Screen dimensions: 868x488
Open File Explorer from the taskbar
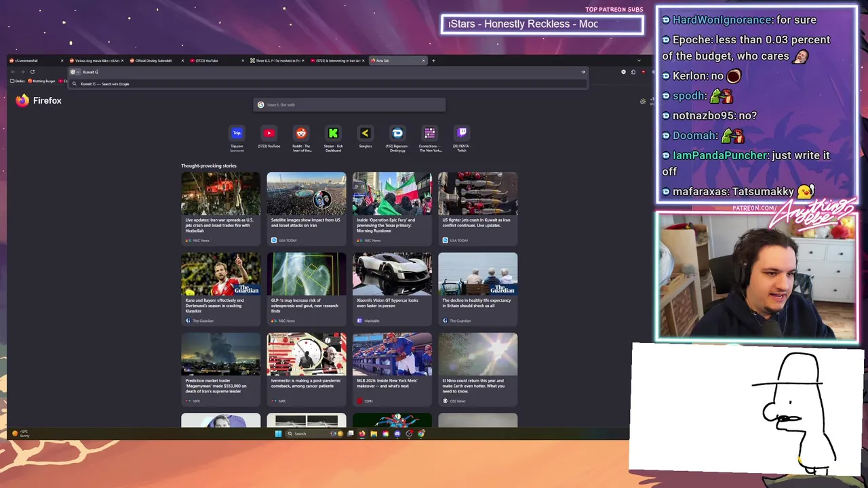(374, 434)
